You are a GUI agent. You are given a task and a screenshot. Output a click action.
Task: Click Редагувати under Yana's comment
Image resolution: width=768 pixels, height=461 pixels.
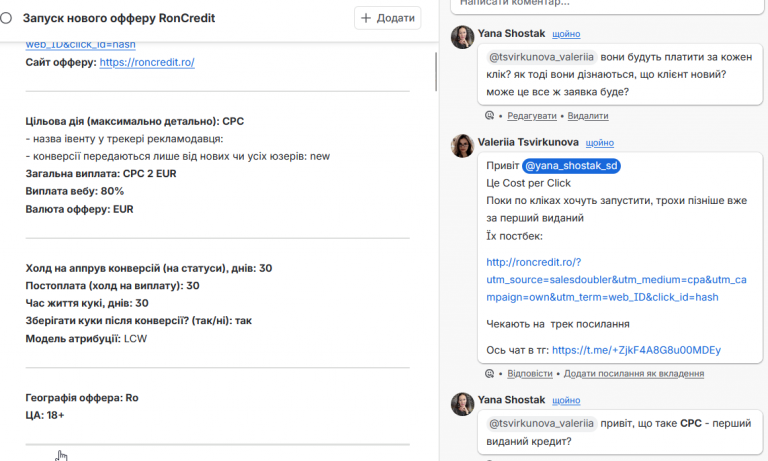(x=531, y=116)
